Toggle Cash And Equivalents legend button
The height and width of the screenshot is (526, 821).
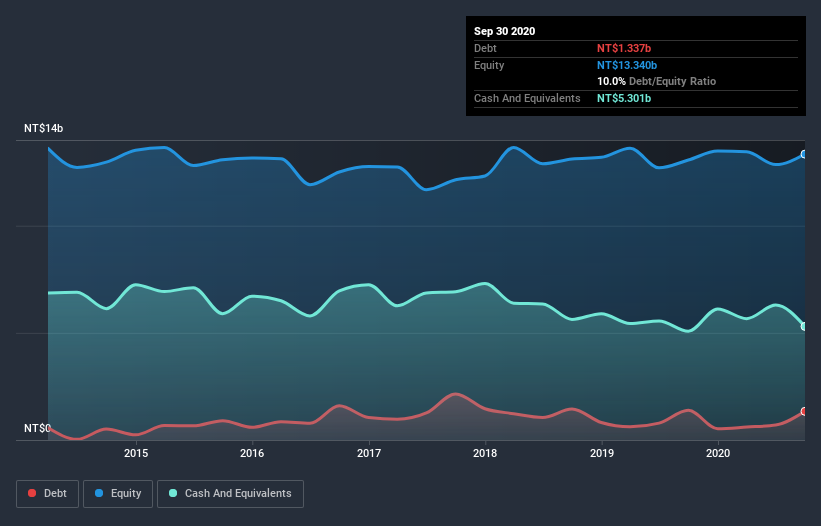(230, 494)
